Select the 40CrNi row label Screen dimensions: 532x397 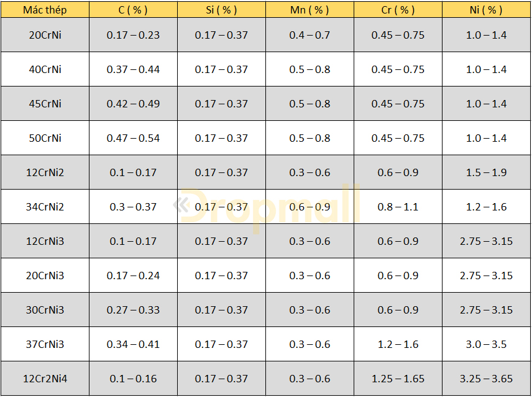point(45,69)
